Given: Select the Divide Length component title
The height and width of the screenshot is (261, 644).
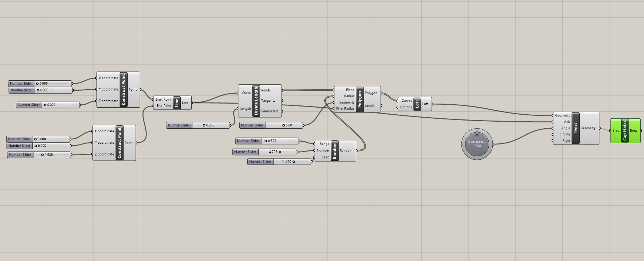Looking at the screenshot, I should point(256,101).
